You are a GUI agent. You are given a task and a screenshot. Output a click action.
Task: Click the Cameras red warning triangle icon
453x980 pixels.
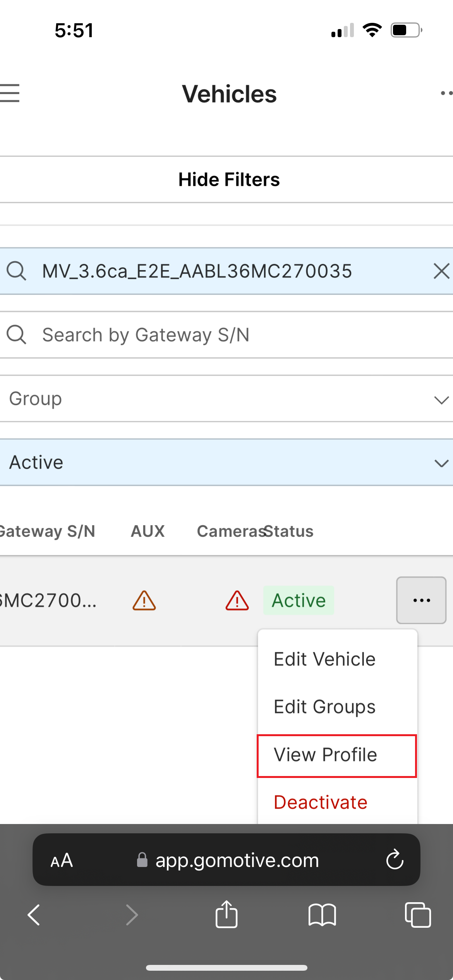click(x=237, y=600)
